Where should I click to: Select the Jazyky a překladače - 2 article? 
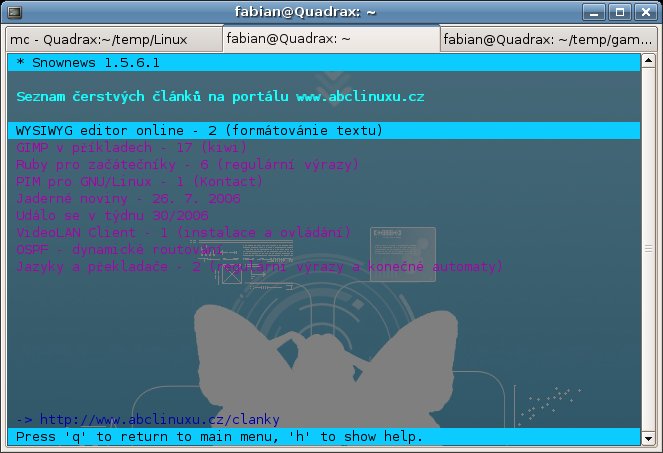[x=259, y=266]
